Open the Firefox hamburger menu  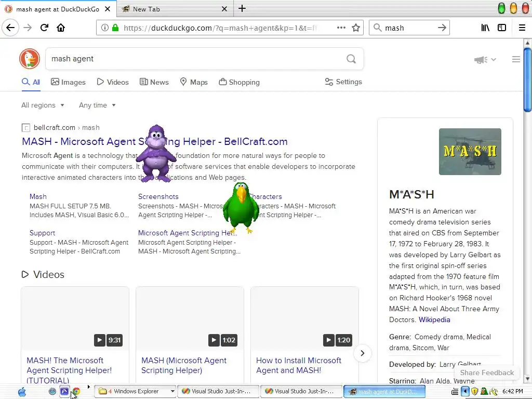click(522, 28)
